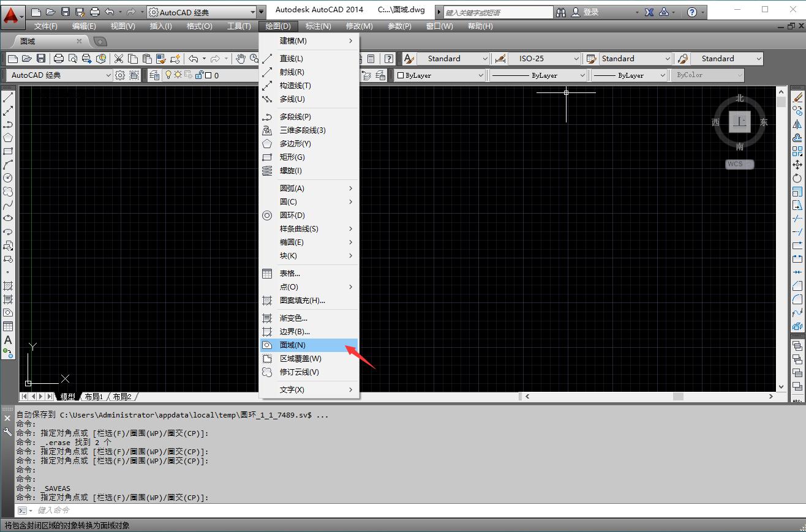806x532 pixels.
Task: Click the Polygon tool in left toolbar
Action: 9,138
